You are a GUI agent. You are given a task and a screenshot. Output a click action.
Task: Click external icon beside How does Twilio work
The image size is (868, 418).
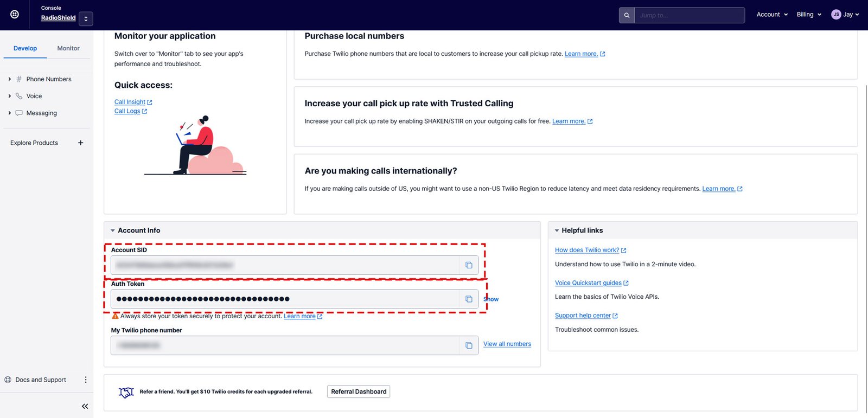(x=624, y=250)
